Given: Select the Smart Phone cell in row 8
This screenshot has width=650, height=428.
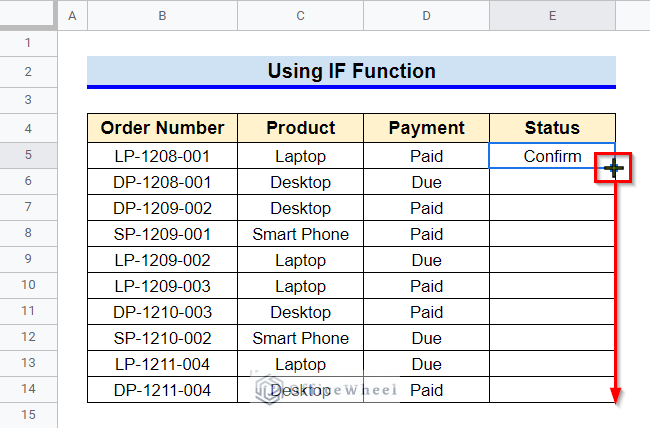Looking at the screenshot, I should point(301,234).
